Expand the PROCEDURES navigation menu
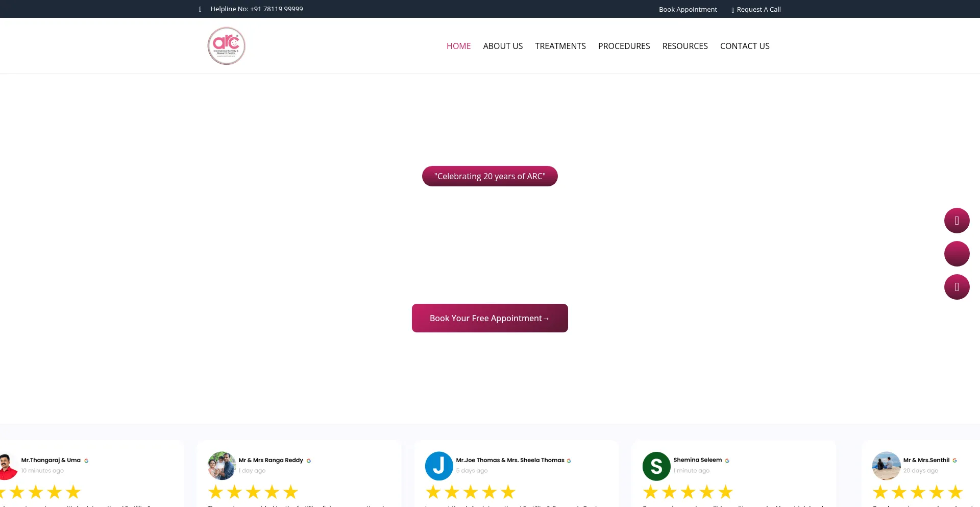 tap(624, 45)
